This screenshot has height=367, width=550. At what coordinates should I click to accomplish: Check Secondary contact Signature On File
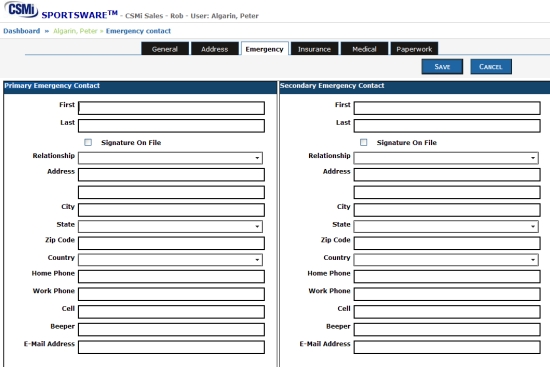tap(364, 142)
